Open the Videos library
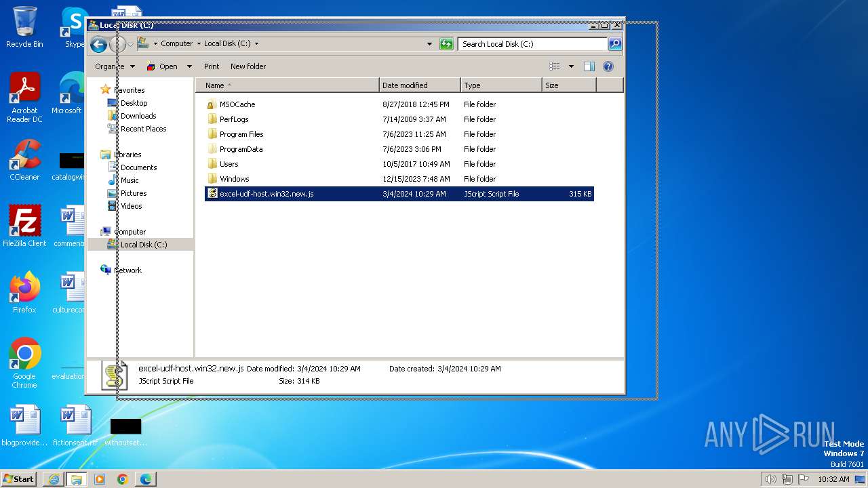 click(132, 206)
